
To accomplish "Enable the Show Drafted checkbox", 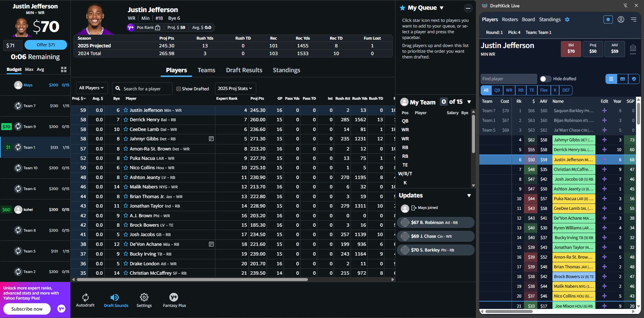I will click(x=179, y=89).
